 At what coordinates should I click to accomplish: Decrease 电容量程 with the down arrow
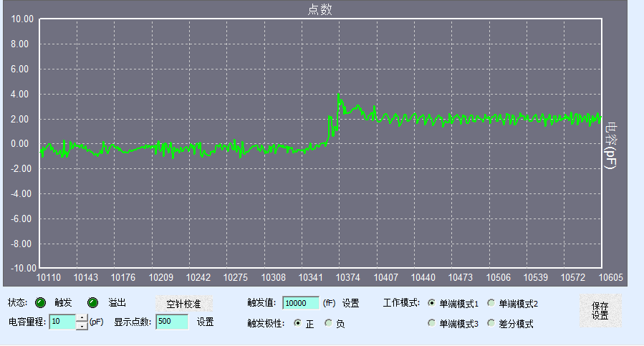[82, 326]
